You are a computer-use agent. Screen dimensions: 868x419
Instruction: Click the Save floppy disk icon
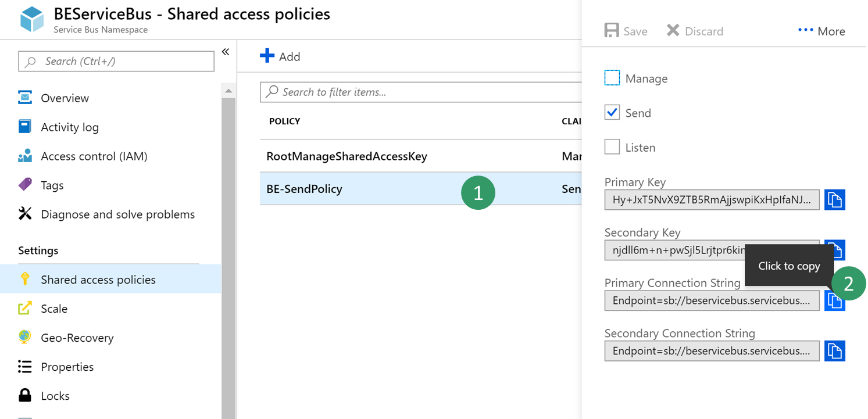click(x=611, y=30)
